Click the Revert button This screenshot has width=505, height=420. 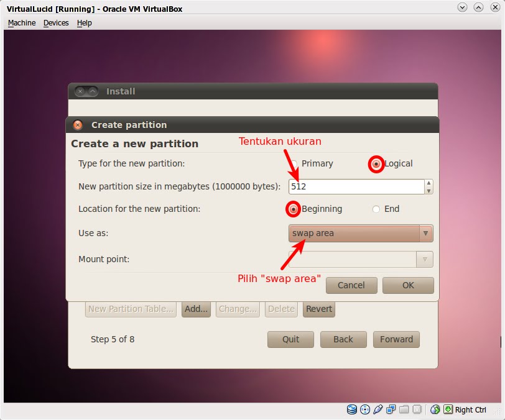pyautogui.click(x=318, y=309)
